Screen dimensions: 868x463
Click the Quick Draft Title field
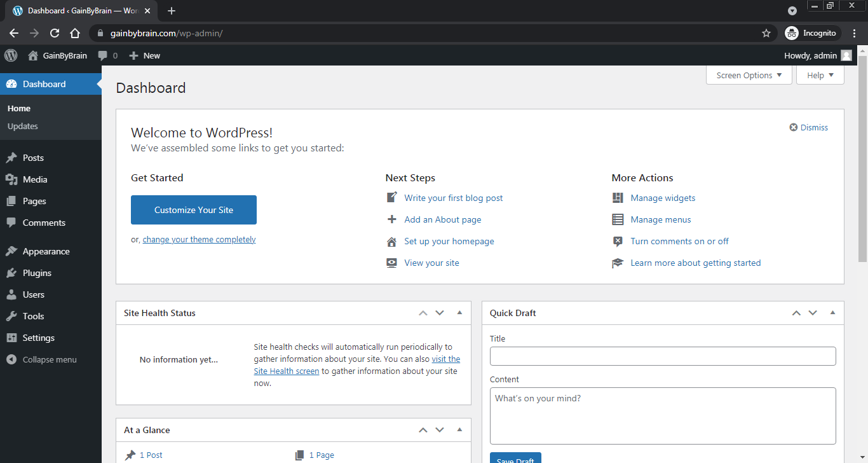(x=663, y=356)
